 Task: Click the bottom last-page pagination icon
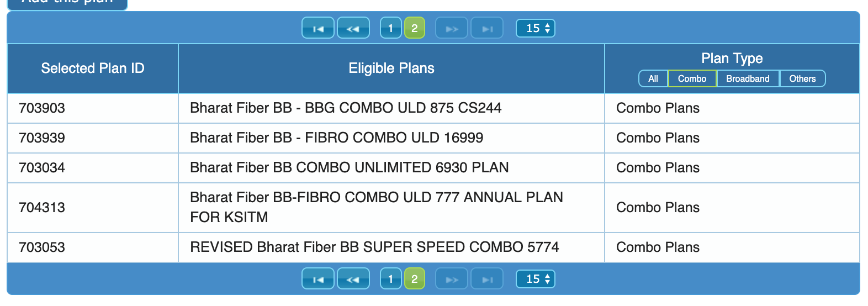pos(487,279)
